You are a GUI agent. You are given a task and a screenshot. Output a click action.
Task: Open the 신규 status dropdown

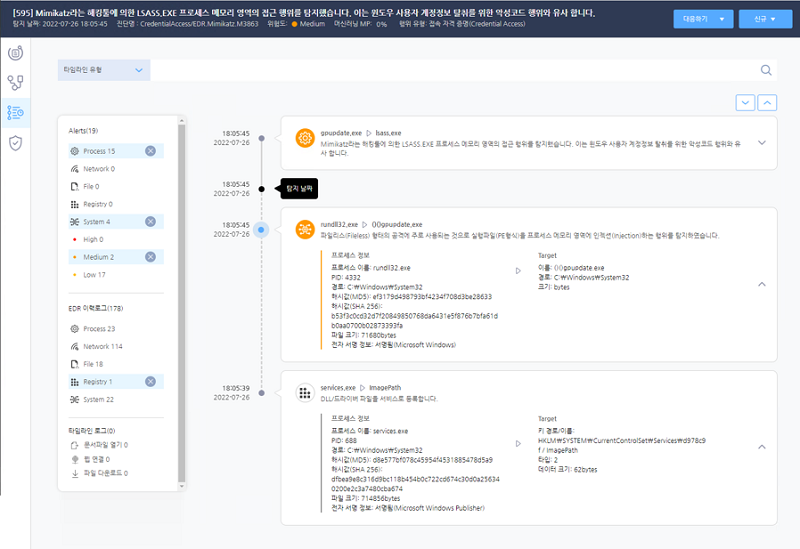point(765,19)
